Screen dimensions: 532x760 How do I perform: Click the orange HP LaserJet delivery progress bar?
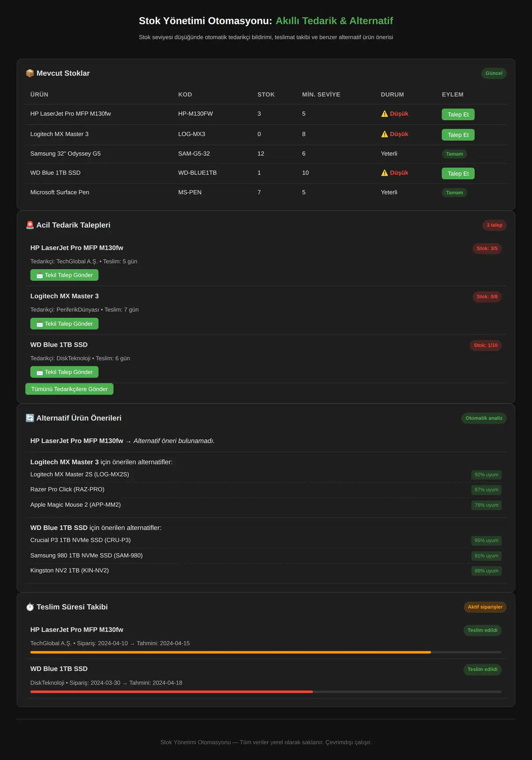point(231,652)
